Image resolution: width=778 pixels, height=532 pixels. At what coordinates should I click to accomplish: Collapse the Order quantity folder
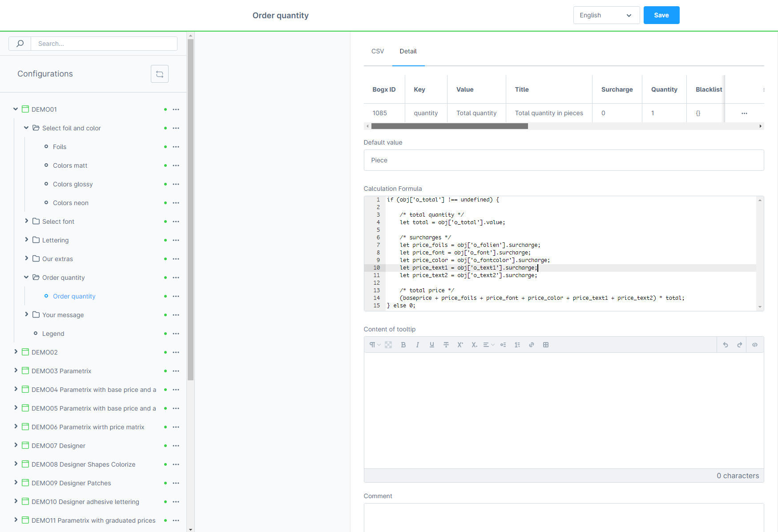pyautogui.click(x=26, y=277)
